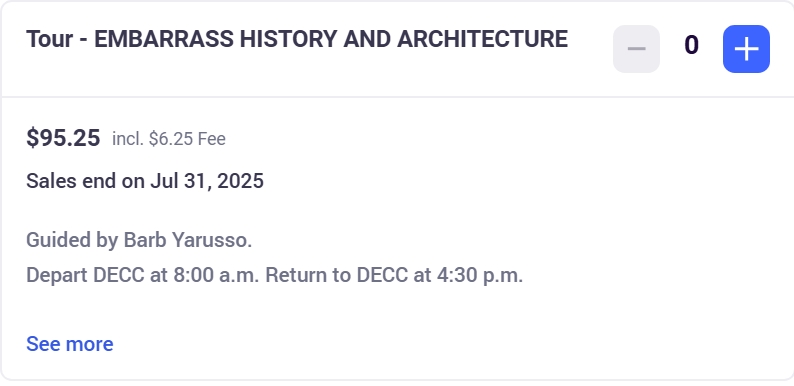794x386 pixels.
Task: Click the Guided by Barb Yarusso line
Action: click(x=139, y=240)
